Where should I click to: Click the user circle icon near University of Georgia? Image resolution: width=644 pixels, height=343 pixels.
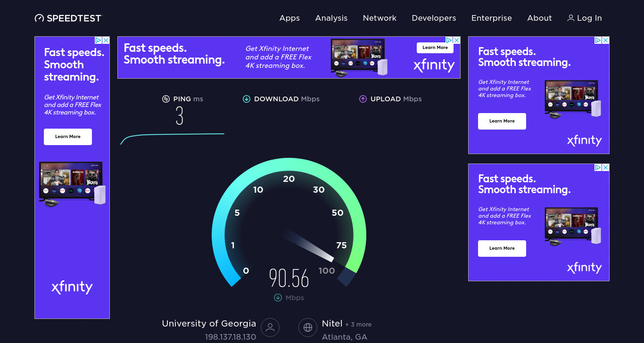tap(270, 327)
